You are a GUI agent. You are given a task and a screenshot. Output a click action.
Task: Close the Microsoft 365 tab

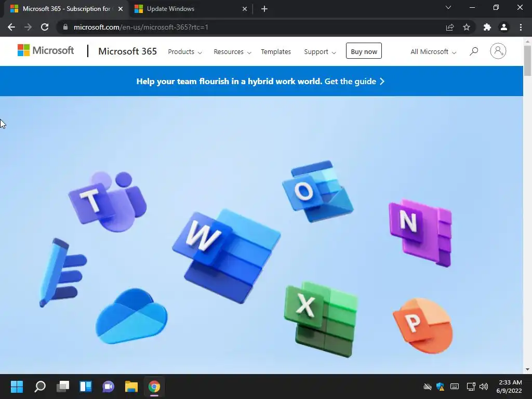click(x=121, y=9)
